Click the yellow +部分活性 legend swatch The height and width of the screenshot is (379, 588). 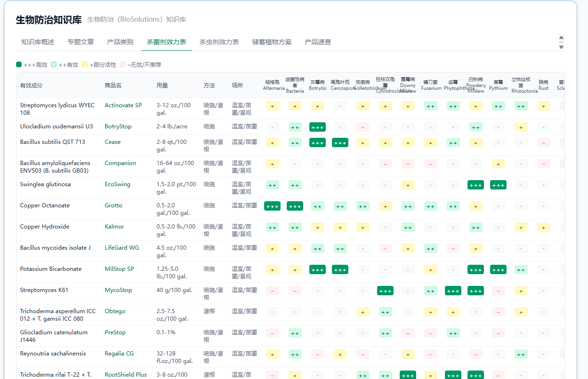[85, 64]
